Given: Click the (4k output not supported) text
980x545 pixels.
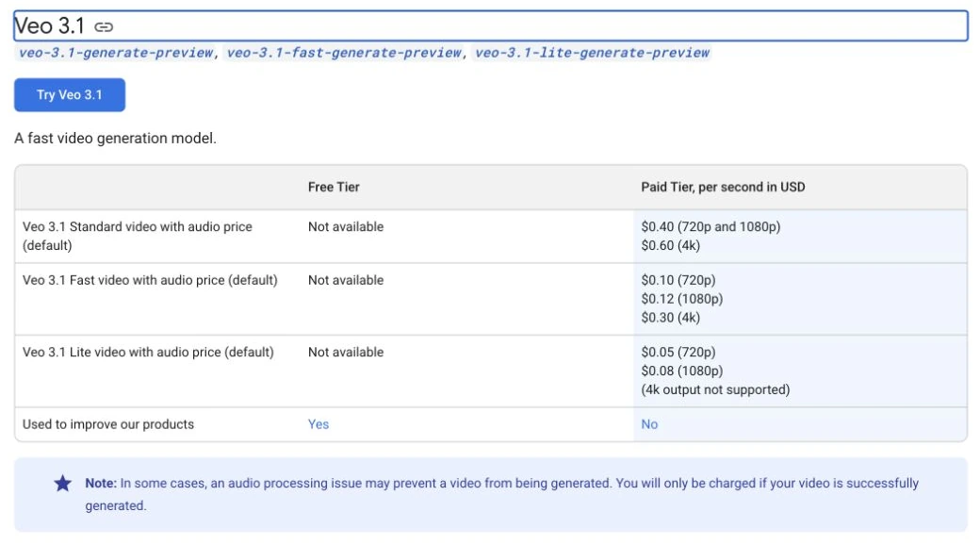Looking at the screenshot, I should tap(715, 389).
